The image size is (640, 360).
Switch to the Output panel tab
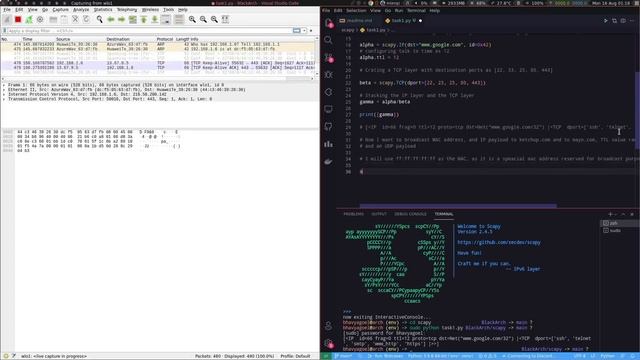pyautogui.click(x=379, y=214)
